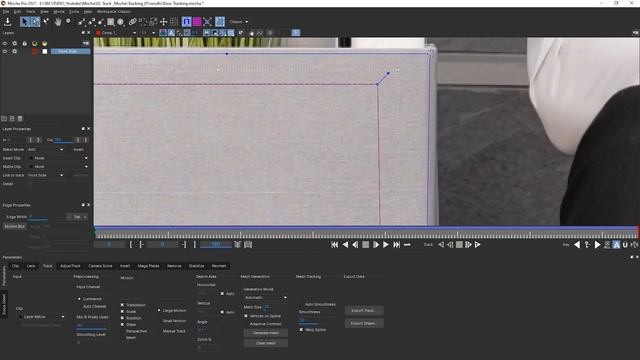Stop tracking
The width and height of the screenshot is (640, 360).
[459, 244]
